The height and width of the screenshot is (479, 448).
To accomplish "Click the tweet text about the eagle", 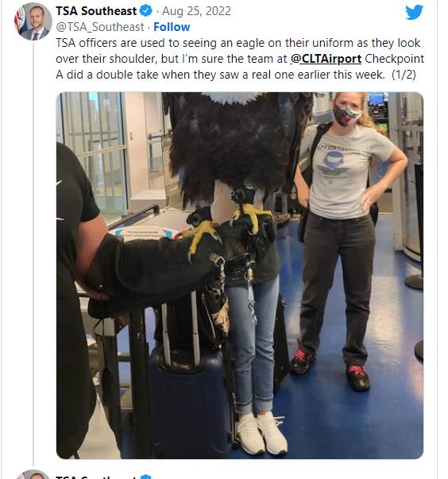I will (240, 59).
